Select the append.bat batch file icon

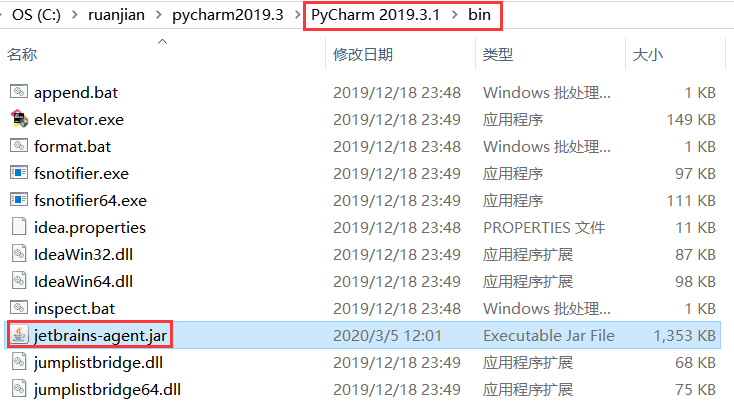click(x=19, y=92)
